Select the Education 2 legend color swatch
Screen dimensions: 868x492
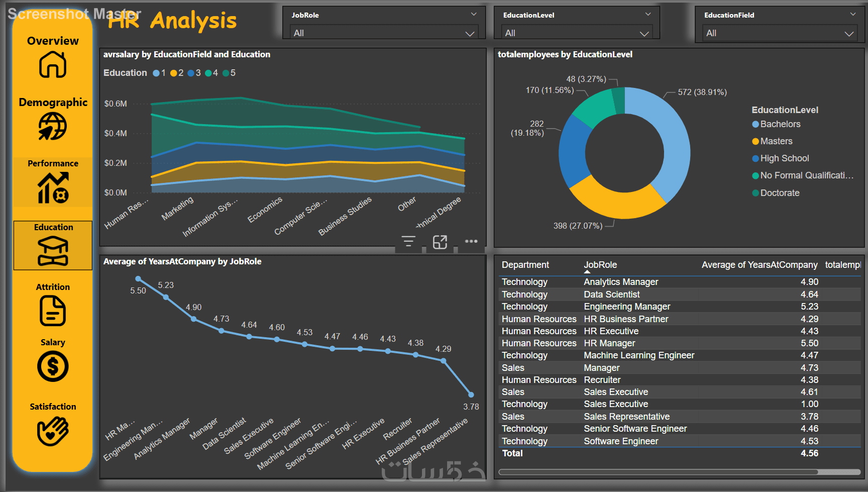click(173, 73)
